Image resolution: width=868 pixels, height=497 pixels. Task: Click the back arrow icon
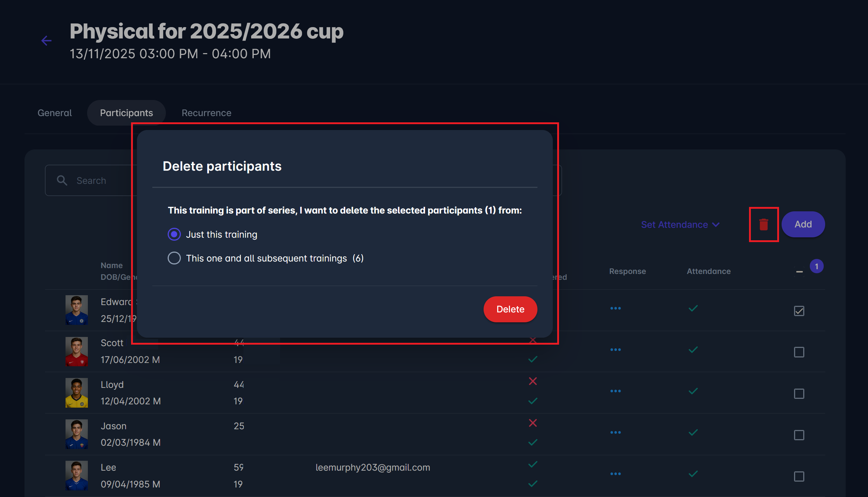pos(46,41)
